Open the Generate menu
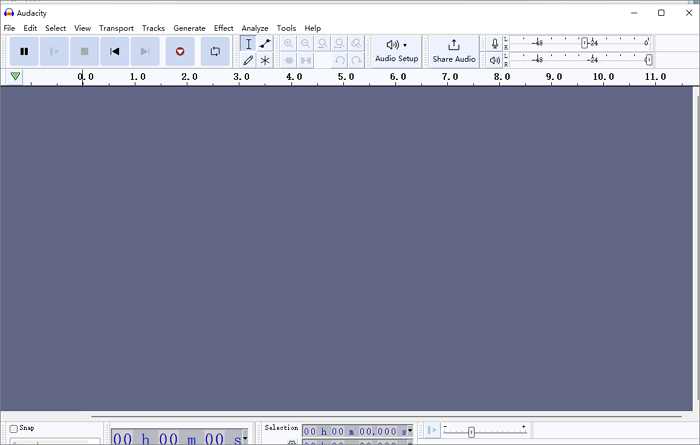The width and height of the screenshot is (700, 445). 189,28
